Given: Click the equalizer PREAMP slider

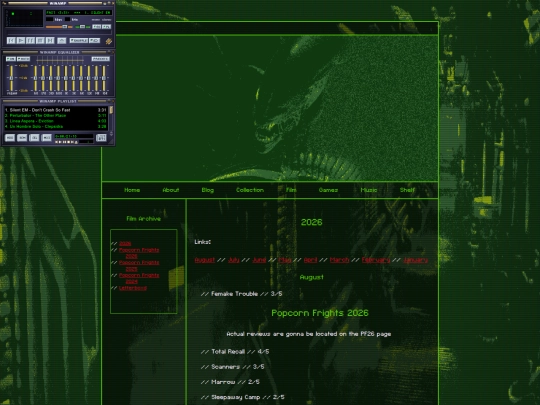Looking at the screenshot, I should [11, 78].
